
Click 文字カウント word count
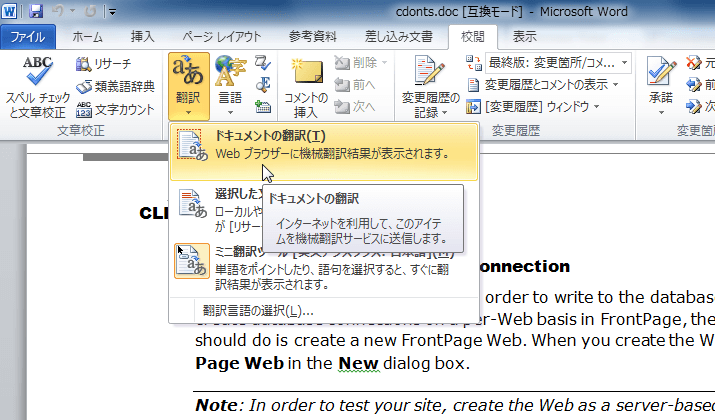click(x=116, y=109)
